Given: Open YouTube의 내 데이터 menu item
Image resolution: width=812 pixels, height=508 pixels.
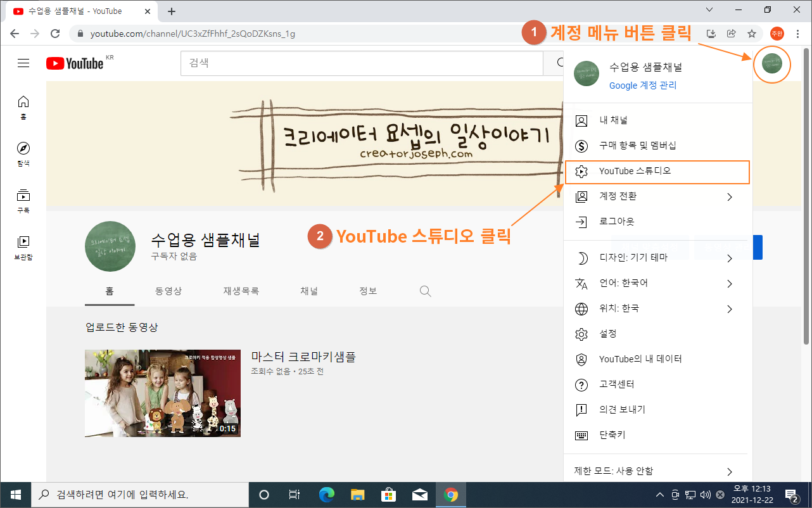Looking at the screenshot, I should 658,359.
